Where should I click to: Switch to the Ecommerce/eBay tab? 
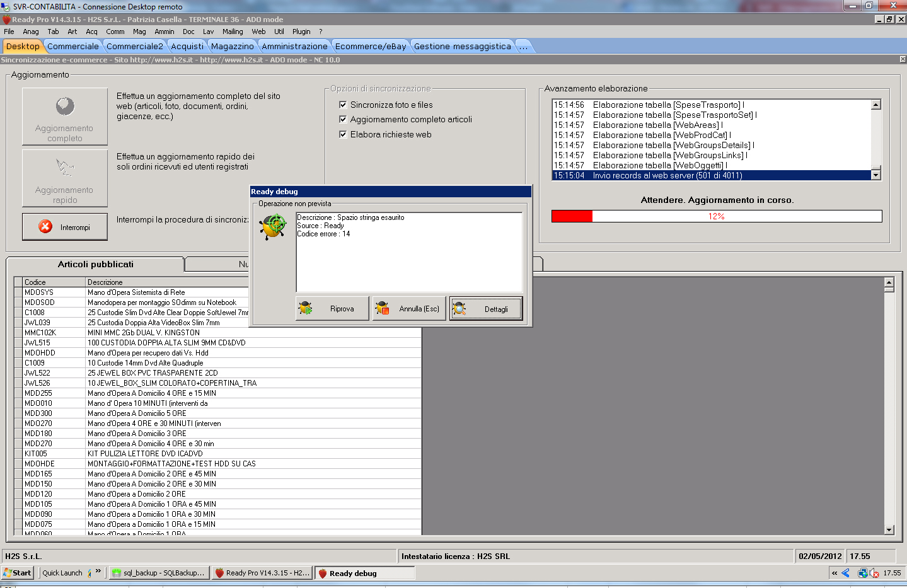[371, 46]
